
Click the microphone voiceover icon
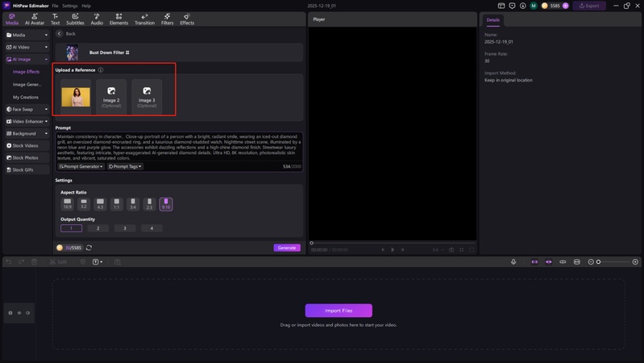coord(513,261)
